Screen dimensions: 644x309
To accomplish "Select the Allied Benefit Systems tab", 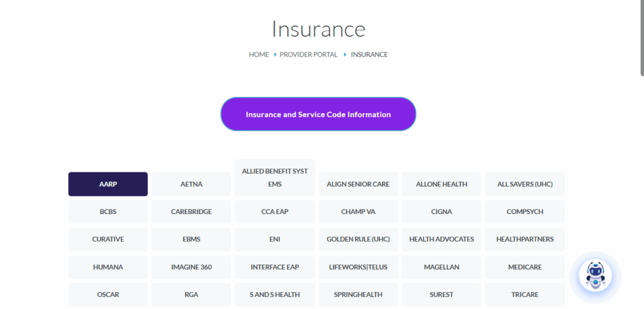I will coord(275,177).
